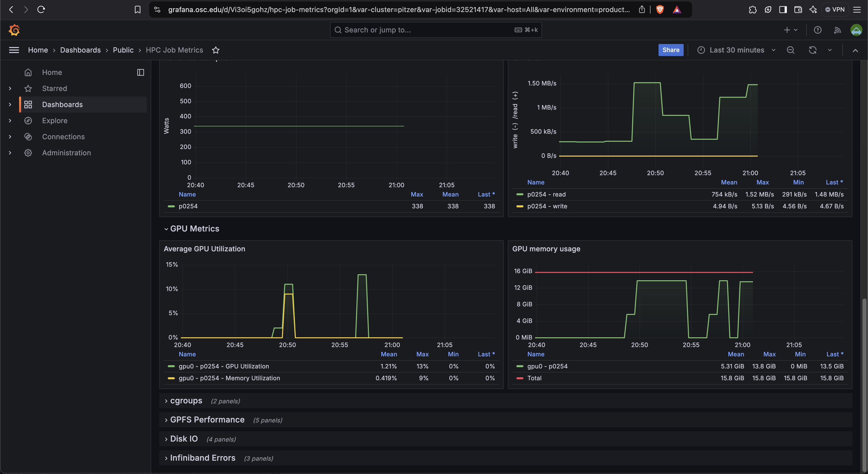Collapse top toolbar with up chevron
The height and width of the screenshot is (474, 868).
(x=855, y=50)
